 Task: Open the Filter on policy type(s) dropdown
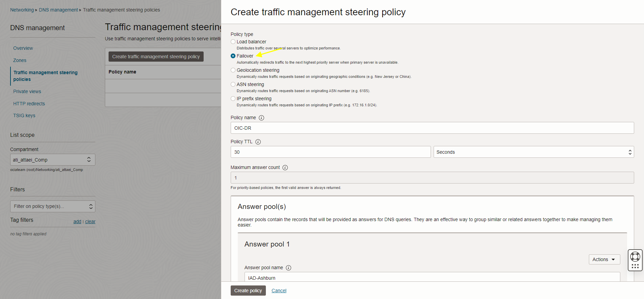[x=52, y=206]
